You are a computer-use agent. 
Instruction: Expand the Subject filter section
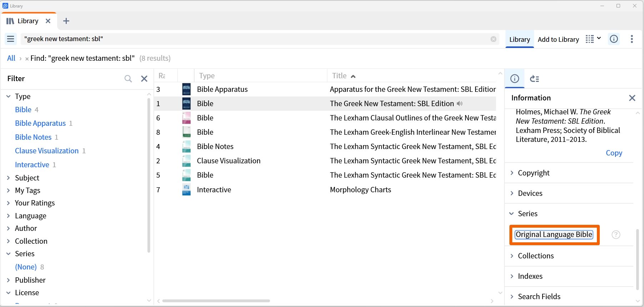tap(9, 178)
